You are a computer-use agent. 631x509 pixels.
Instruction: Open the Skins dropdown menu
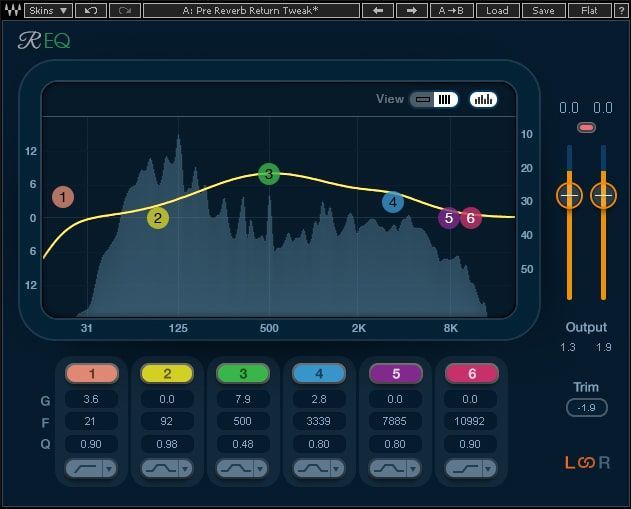tap(48, 10)
